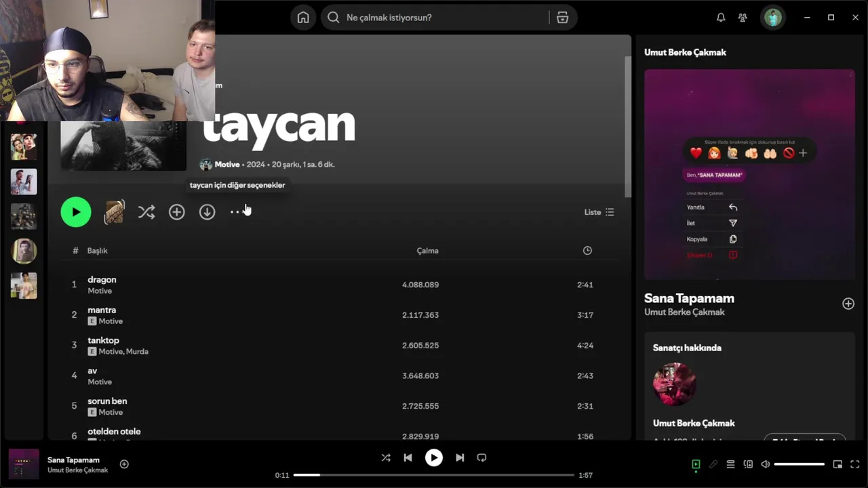Click Motive artist under dragon track
Screen dimensions: 868x488
tap(100, 291)
